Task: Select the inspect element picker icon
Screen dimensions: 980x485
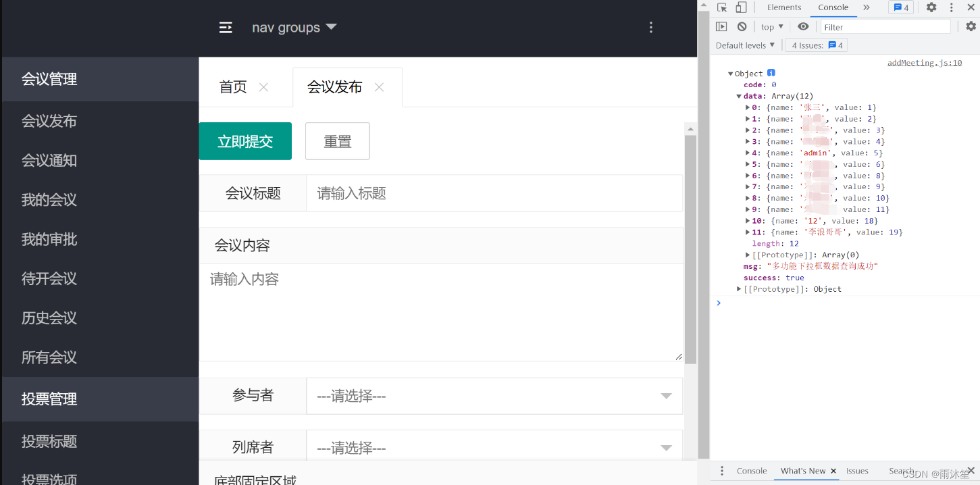Action: [x=722, y=7]
